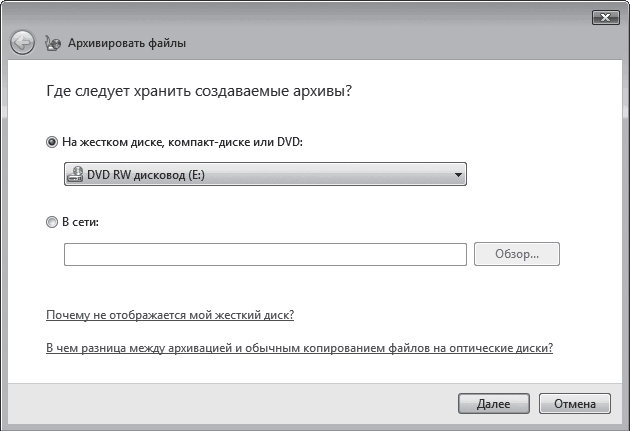
Task: Click the backup wizard icon in header
Action: tap(53, 43)
